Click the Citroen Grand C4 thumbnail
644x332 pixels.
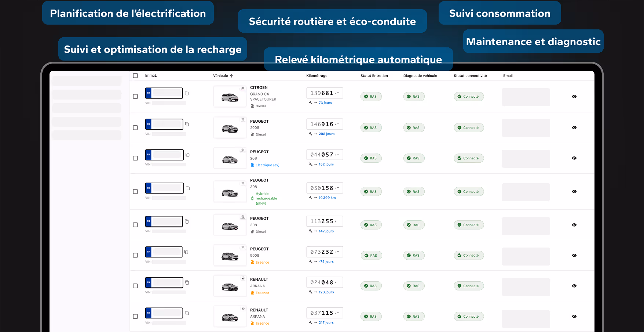230,97
